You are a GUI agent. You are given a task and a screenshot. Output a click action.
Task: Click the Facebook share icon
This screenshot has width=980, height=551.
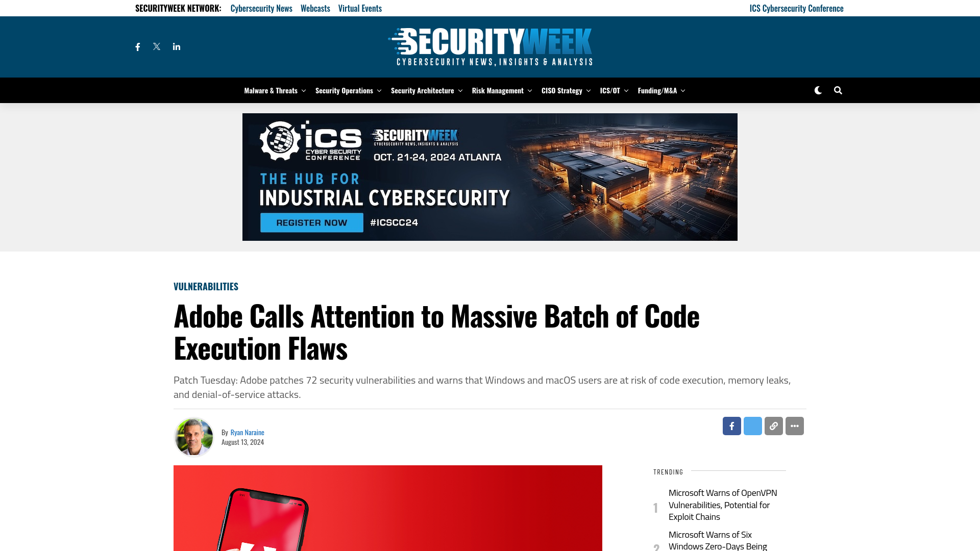(x=731, y=426)
